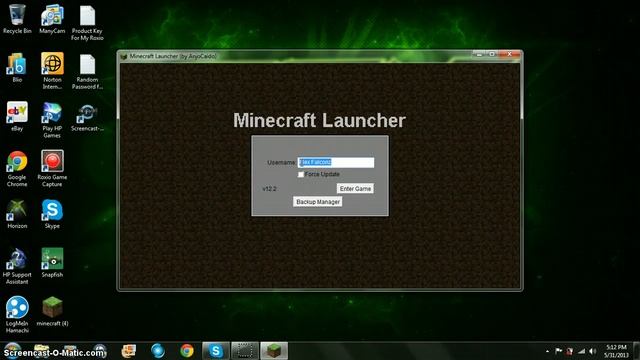Focus the Username input field
The height and width of the screenshot is (360, 640).
click(336, 162)
